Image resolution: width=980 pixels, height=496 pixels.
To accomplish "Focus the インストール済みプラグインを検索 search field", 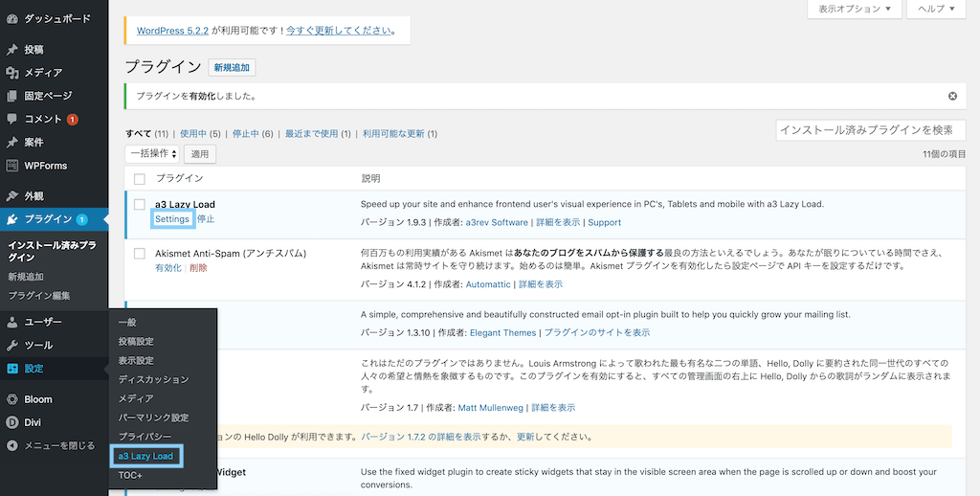I will pyautogui.click(x=871, y=131).
